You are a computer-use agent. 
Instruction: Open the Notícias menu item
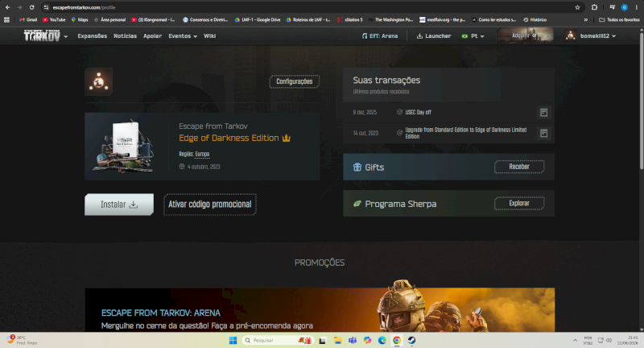[125, 36]
